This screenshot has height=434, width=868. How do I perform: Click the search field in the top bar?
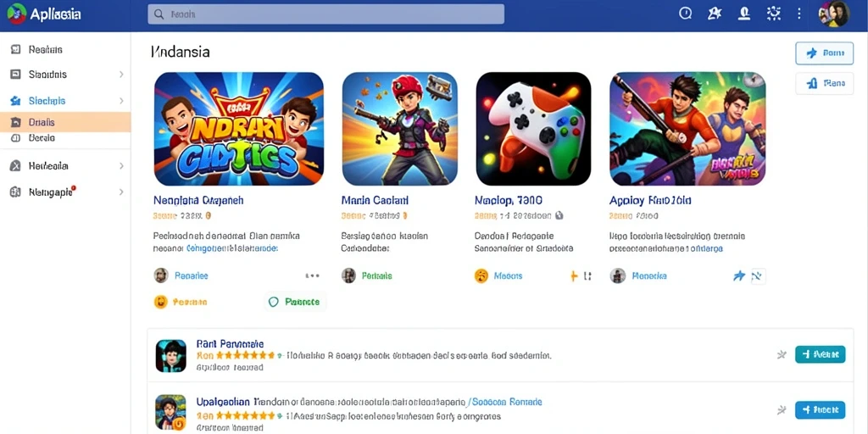tap(326, 14)
